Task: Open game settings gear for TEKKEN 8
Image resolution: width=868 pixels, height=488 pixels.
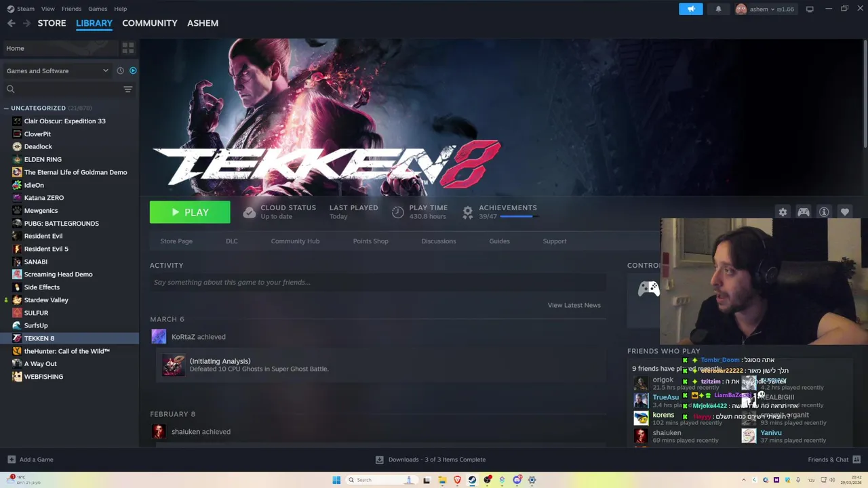Action: click(x=783, y=212)
